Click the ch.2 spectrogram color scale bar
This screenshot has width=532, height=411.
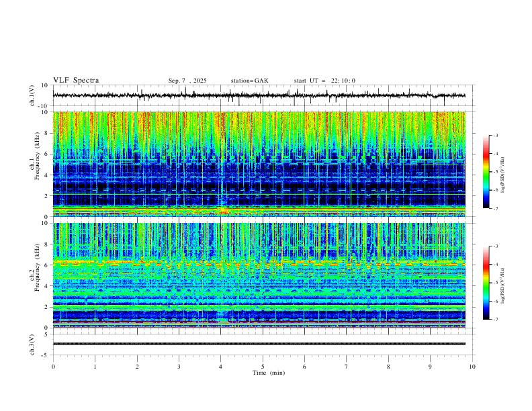click(486, 283)
